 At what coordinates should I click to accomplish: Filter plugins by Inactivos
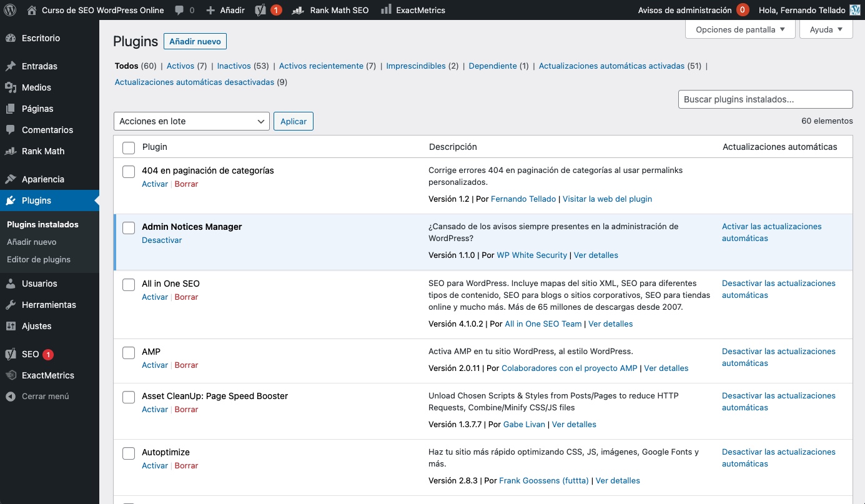(x=234, y=66)
